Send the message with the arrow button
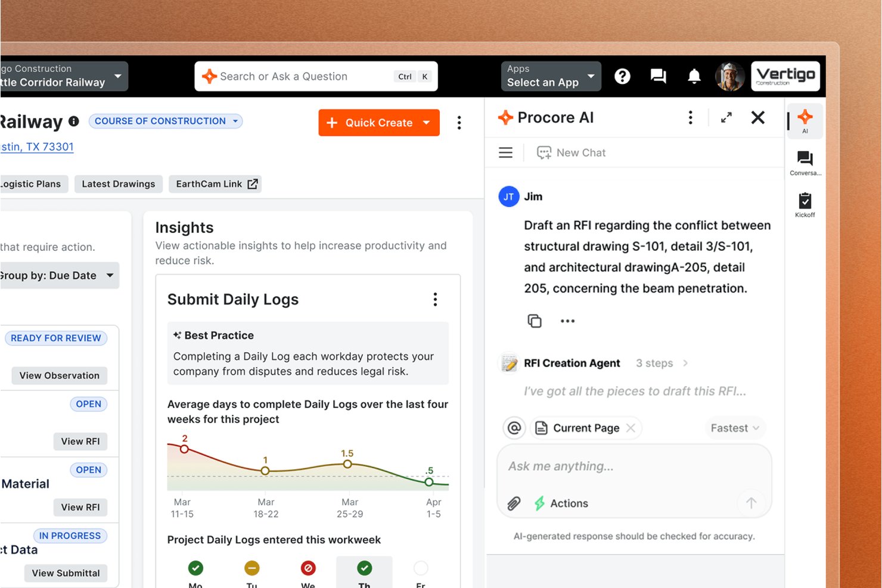The width and height of the screenshot is (882, 588). (x=751, y=503)
